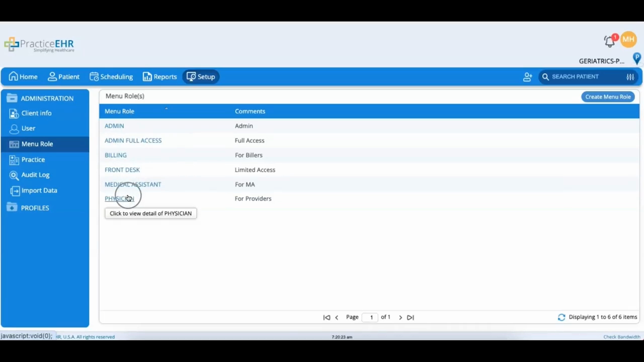Click the location pin icon

point(636,58)
